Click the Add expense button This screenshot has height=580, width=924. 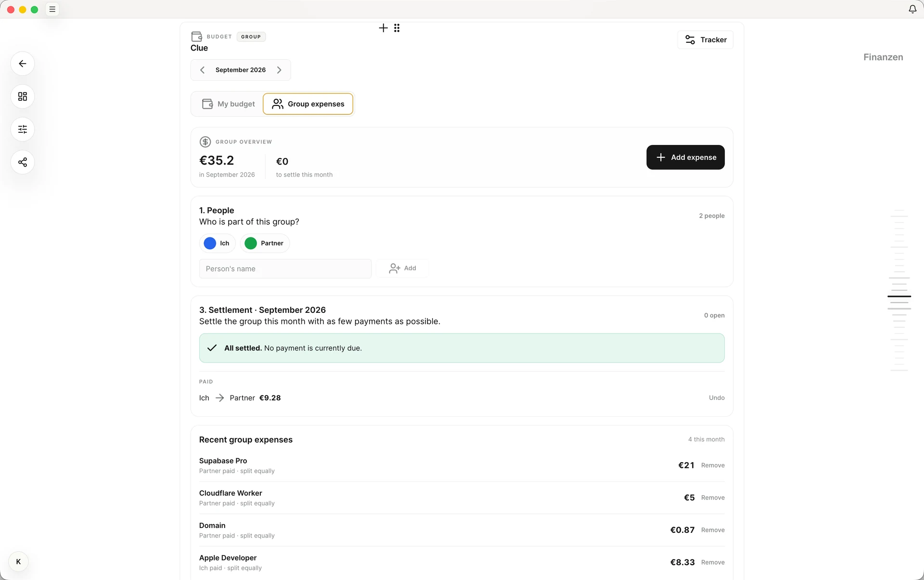coord(685,157)
